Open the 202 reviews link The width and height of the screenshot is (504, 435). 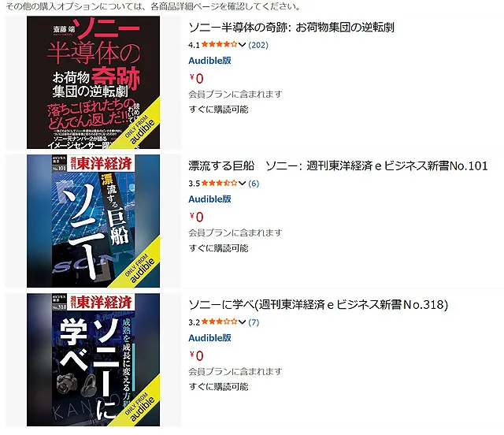coord(258,45)
